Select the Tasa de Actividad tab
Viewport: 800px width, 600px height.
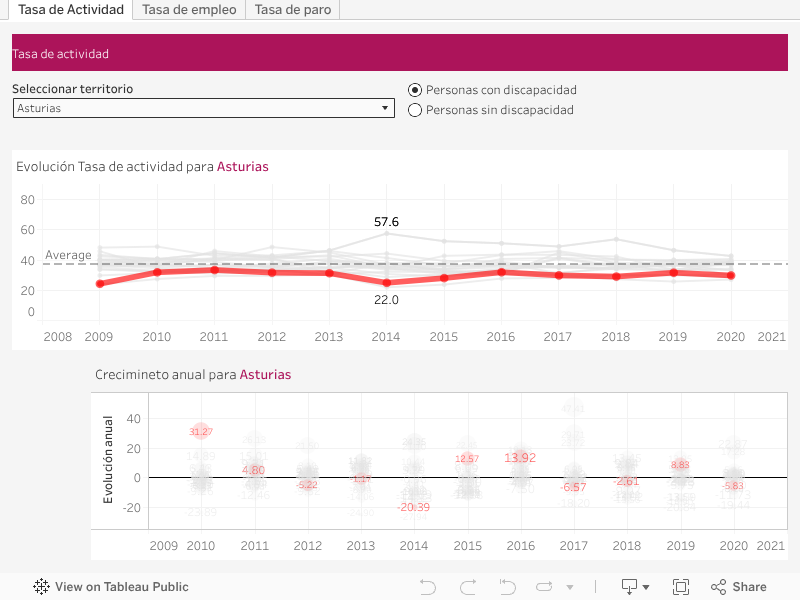pos(71,10)
